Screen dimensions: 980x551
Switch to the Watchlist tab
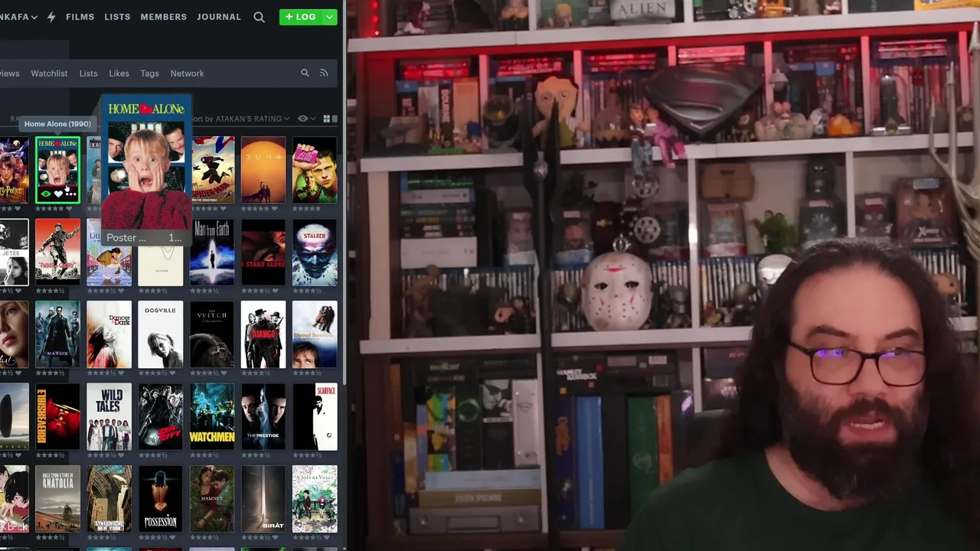tap(49, 73)
